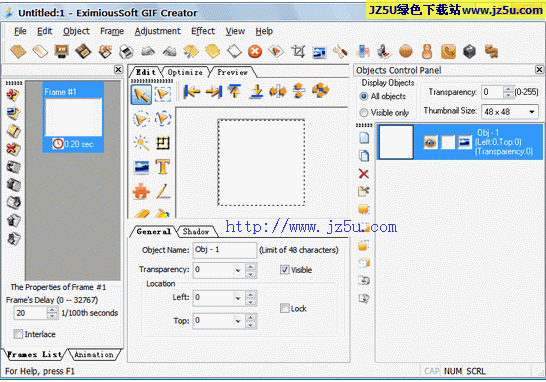Click the wrench and screwdriver settings icon
This screenshot has width=546, height=382.
click(x=340, y=52)
